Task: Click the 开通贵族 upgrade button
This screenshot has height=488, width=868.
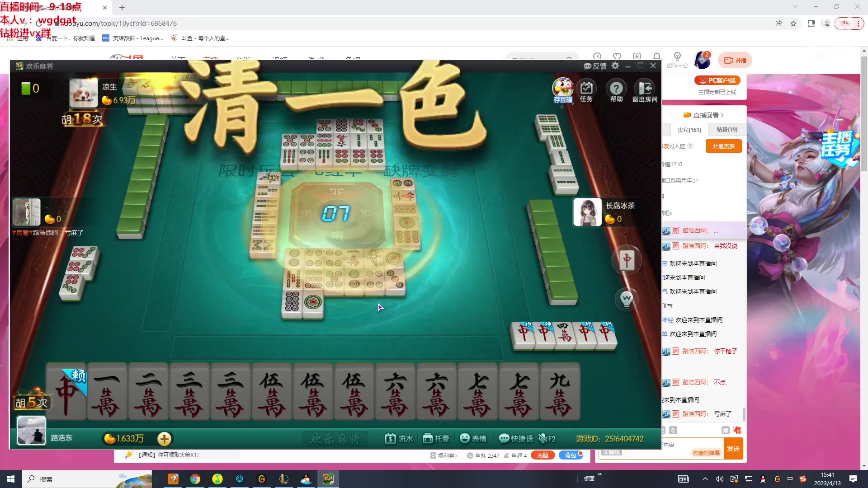Action: pos(723,145)
